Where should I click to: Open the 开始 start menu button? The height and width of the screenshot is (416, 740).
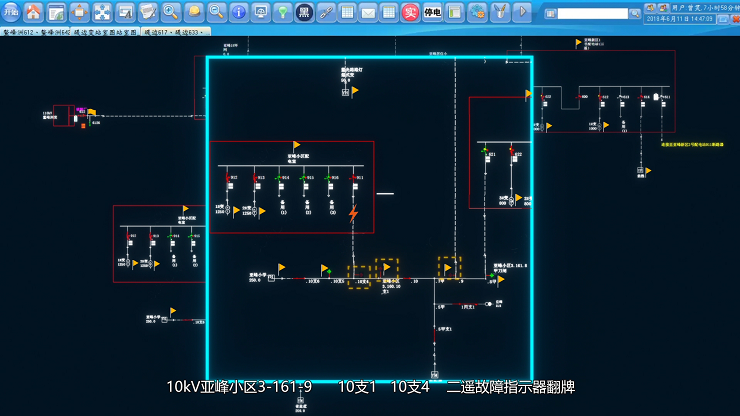11,12
